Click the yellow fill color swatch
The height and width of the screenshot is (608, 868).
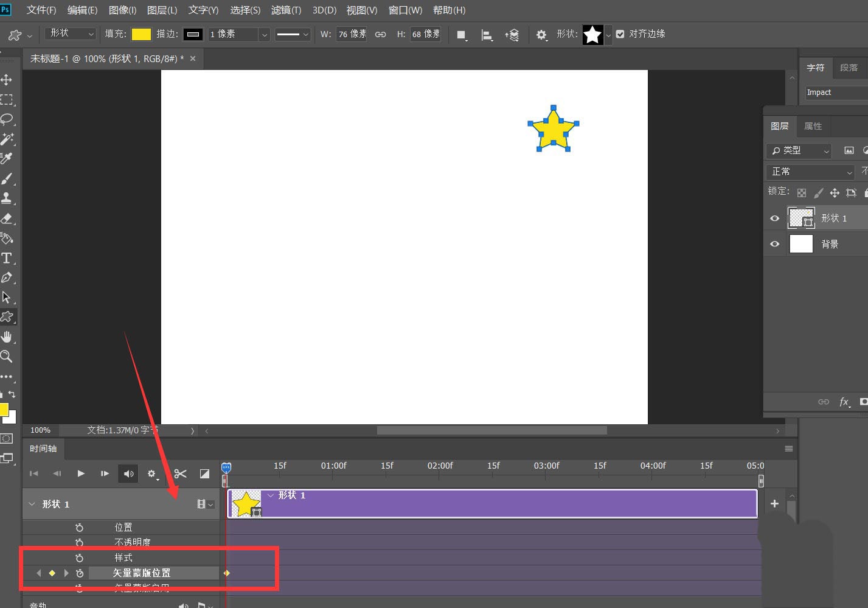coord(141,34)
